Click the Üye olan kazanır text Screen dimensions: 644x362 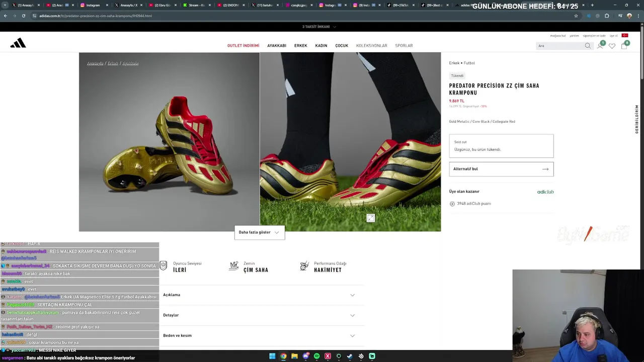[464, 192]
